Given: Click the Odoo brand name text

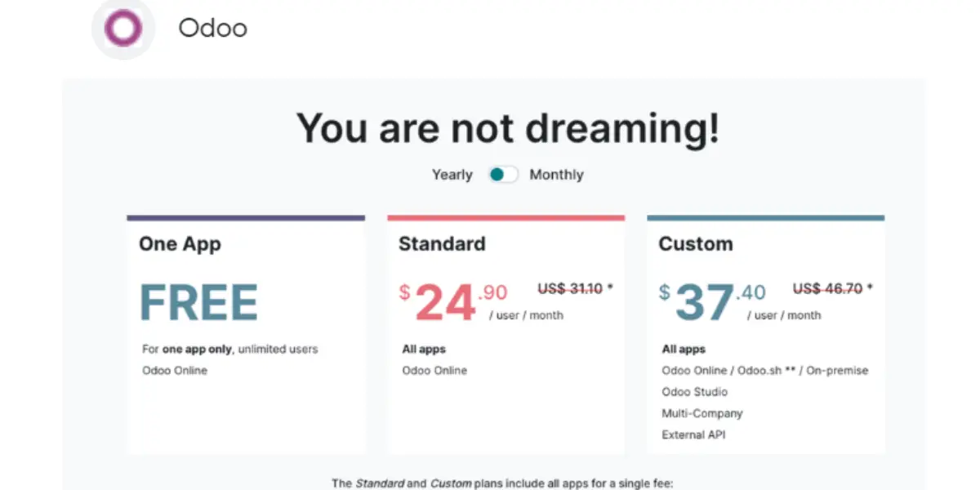Looking at the screenshot, I should [x=212, y=29].
